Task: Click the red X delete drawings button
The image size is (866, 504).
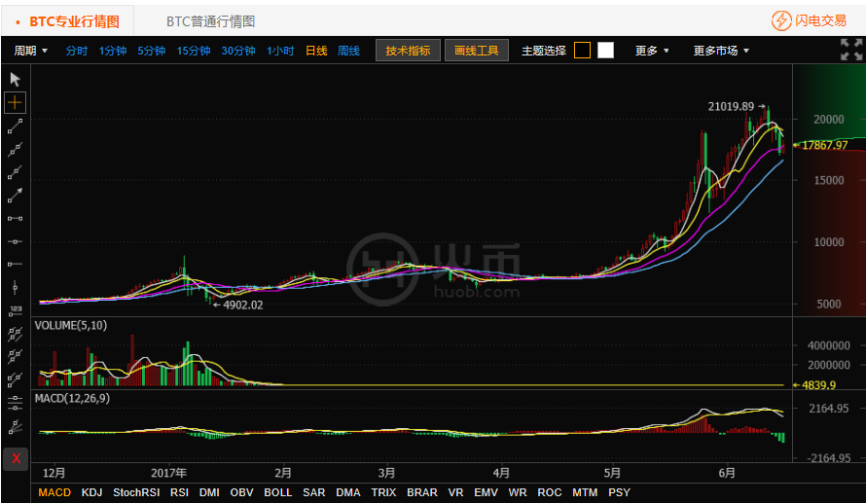Action: (x=15, y=458)
